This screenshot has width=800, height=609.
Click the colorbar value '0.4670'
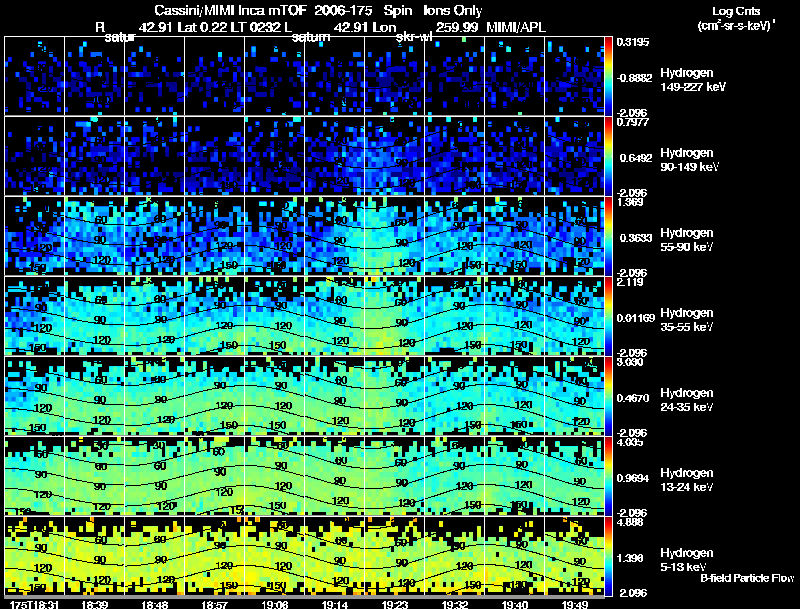pos(636,398)
